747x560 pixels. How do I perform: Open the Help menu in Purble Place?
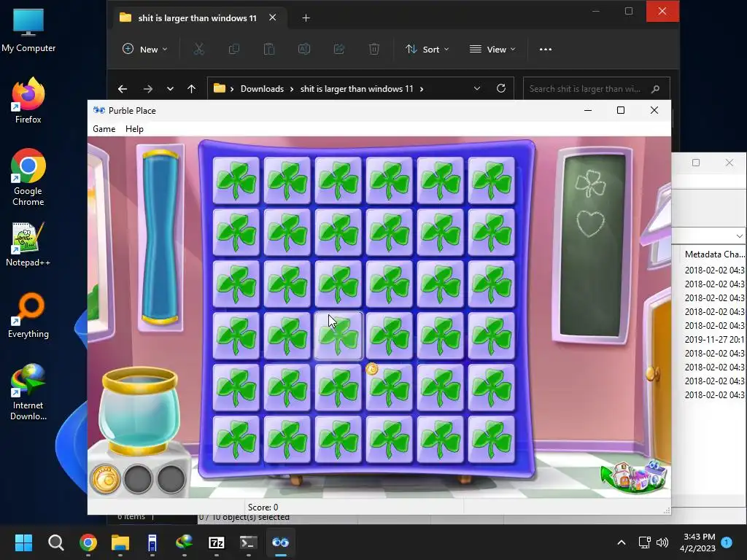[134, 129]
